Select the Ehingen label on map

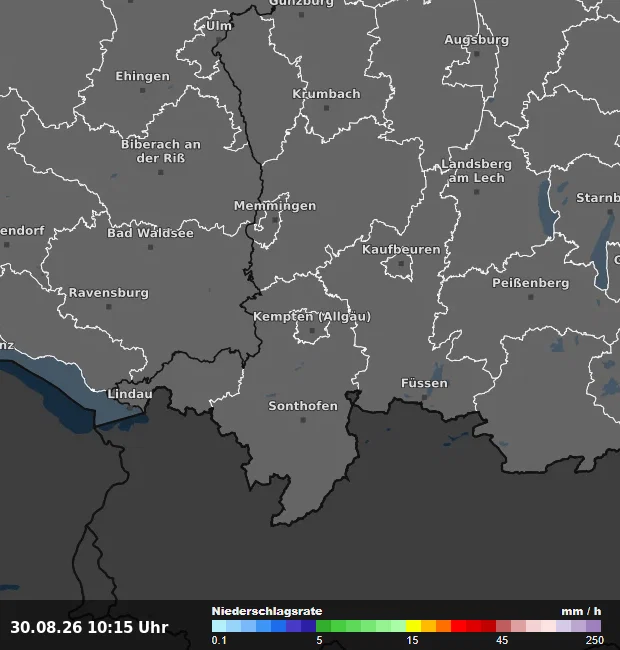coord(143,76)
